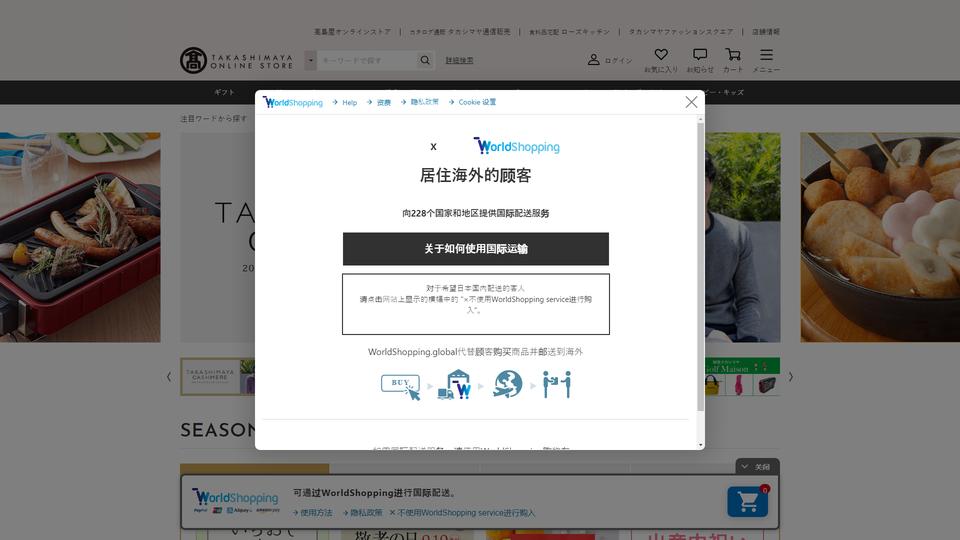Viewport: 960px width, 540px height.
Task: Click the タカシマヤ通信販売 catalog link
Action: coord(460,32)
